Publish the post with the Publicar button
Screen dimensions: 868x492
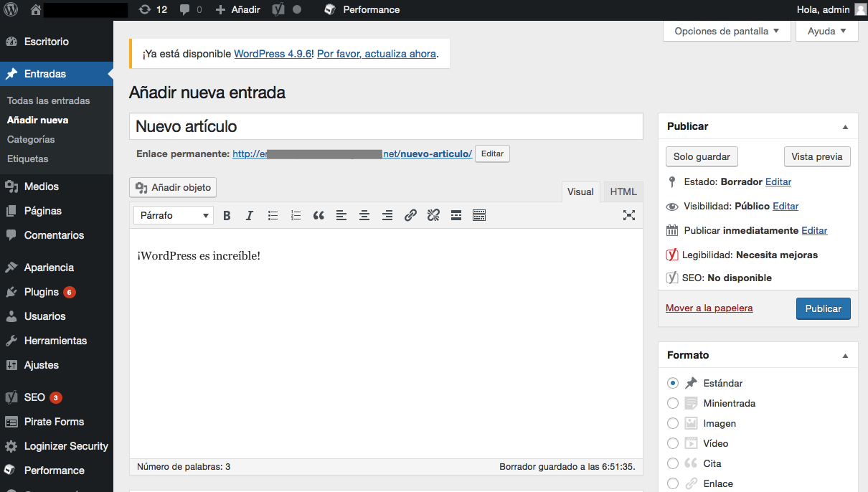pos(823,308)
